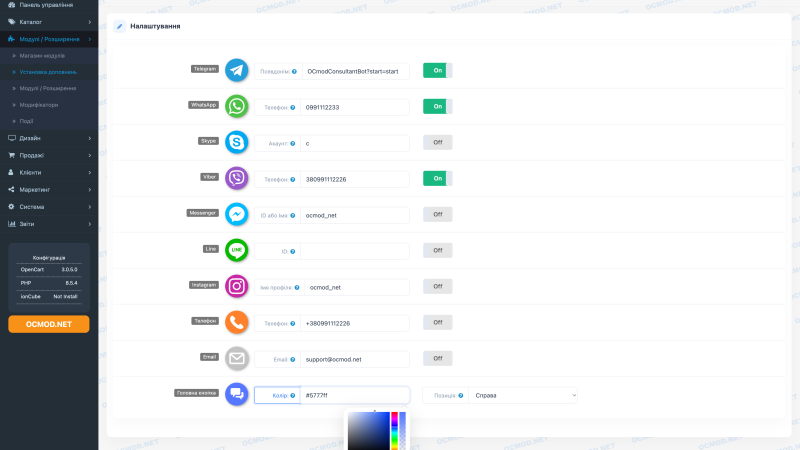Open Модулі / Розширення submenu item
Screen dimensions: 800x450
click(x=49, y=88)
